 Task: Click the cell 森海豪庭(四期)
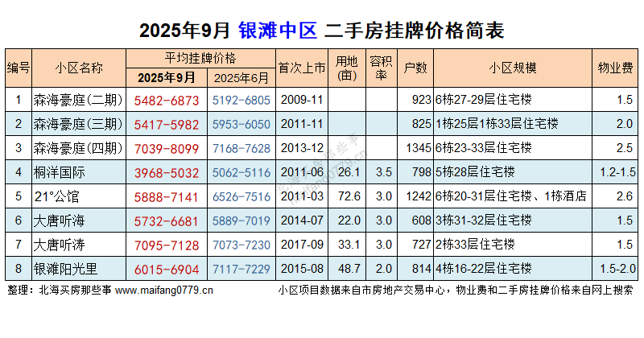pyautogui.click(x=78, y=148)
